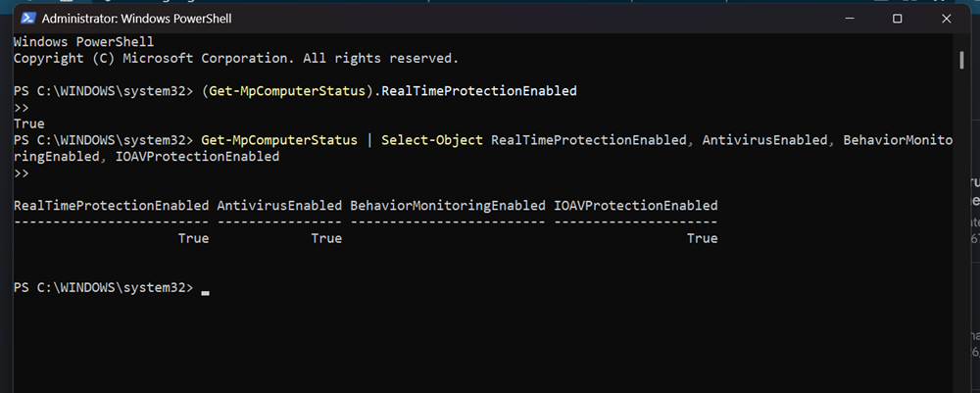Click the vertical scrollbar thumb
This screenshot has width=980, height=393.
pos(962,60)
